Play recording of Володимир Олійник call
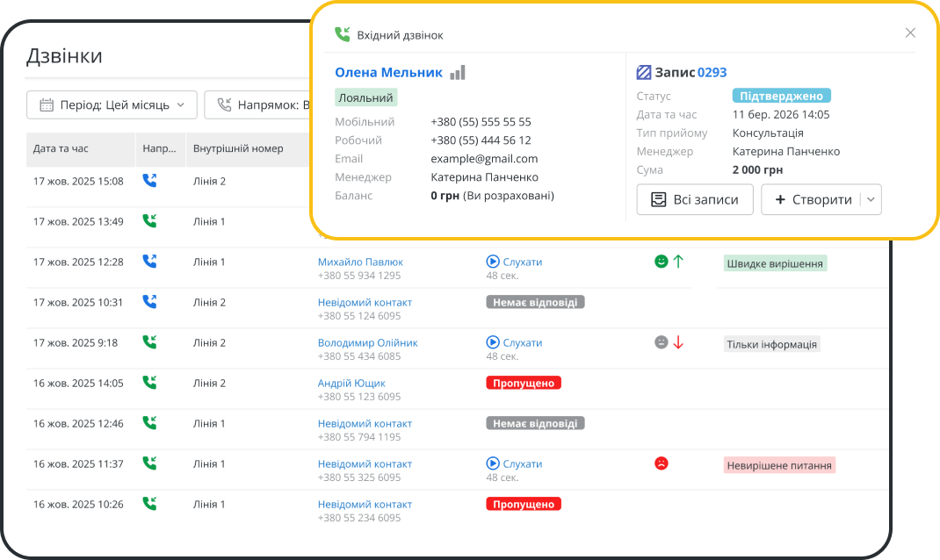 tap(514, 342)
